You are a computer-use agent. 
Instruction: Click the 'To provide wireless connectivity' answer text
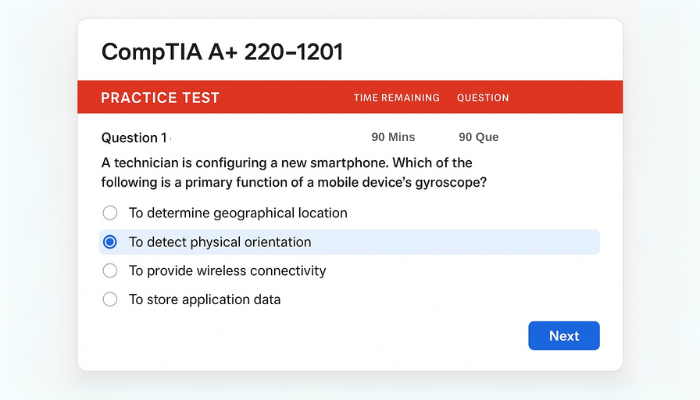227,271
